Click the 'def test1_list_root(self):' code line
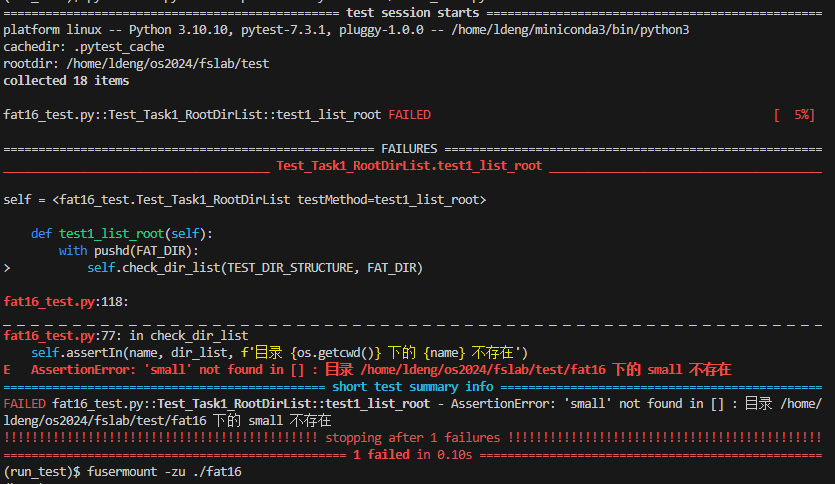 click(122, 233)
